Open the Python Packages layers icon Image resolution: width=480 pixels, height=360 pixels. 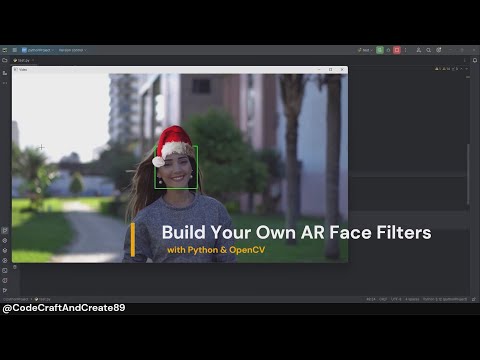tap(5, 250)
